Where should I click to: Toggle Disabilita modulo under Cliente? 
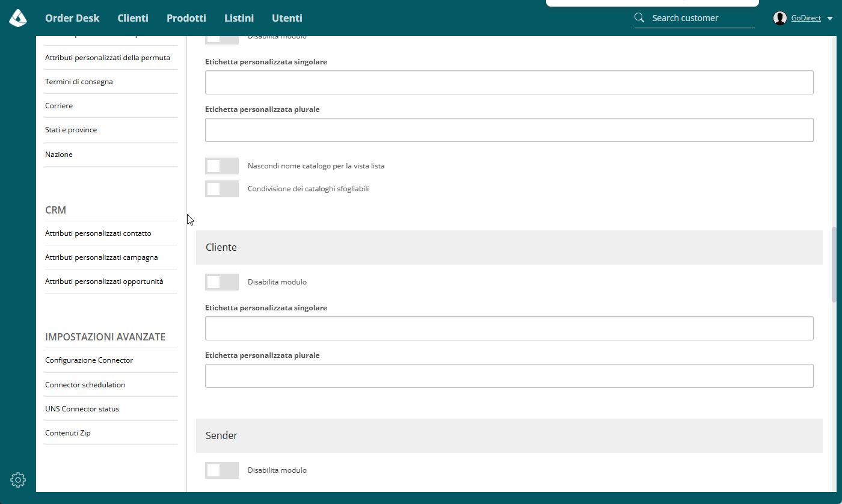[x=222, y=282]
